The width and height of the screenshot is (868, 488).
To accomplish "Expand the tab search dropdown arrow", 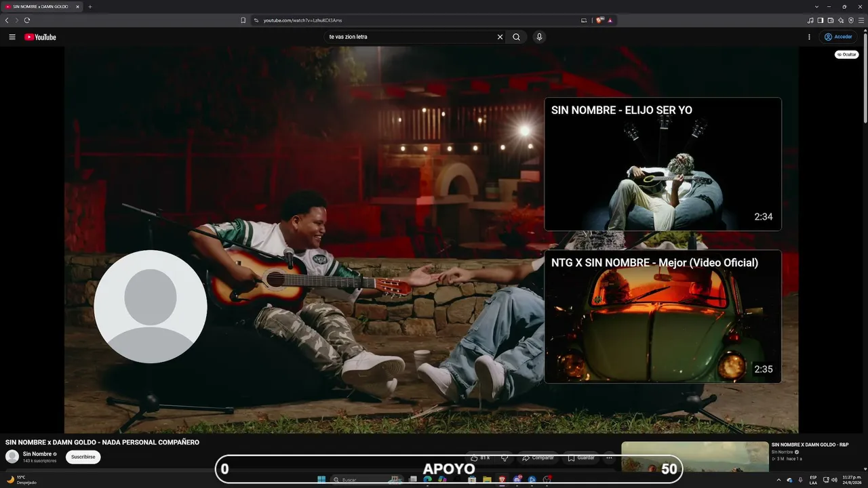I will [816, 7].
